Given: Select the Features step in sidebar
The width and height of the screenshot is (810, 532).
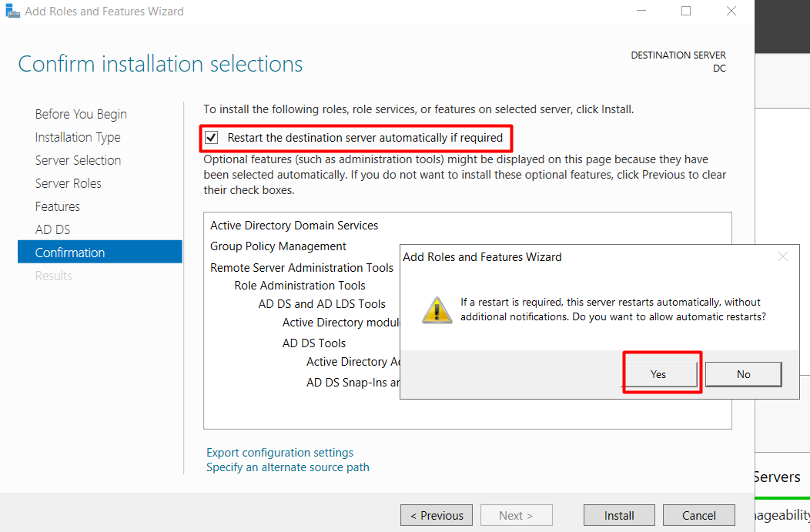Looking at the screenshot, I should 57,206.
